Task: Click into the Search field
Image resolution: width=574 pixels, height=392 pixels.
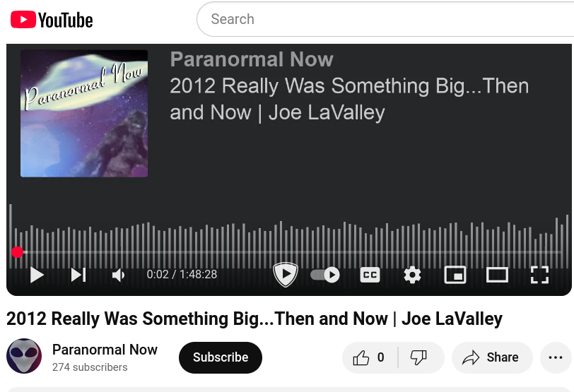Action: click(x=385, y=19)
